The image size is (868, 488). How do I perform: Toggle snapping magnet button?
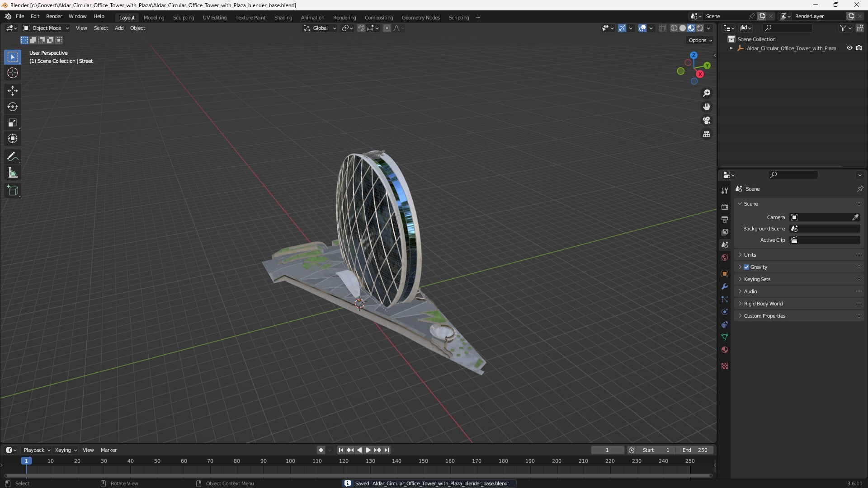click(x=361, y=28)
